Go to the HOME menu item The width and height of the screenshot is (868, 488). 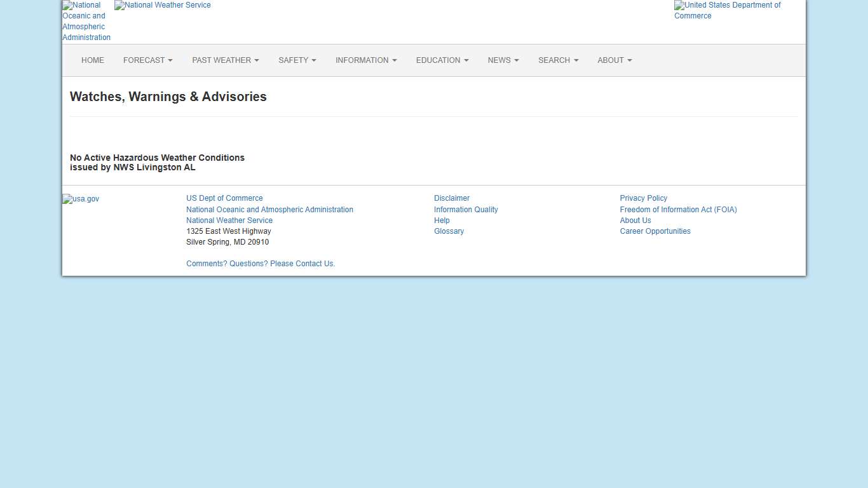(93, 60)
